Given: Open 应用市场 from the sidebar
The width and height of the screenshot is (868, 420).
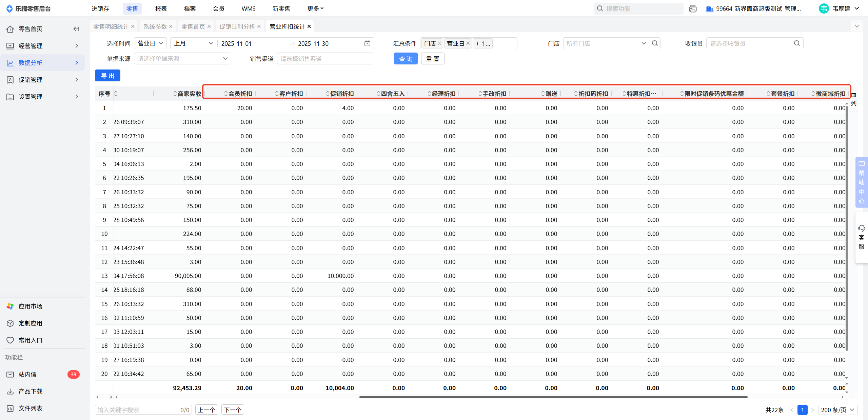Looking at the screenshot, I should pyautogui.click(x=30, y=306).
